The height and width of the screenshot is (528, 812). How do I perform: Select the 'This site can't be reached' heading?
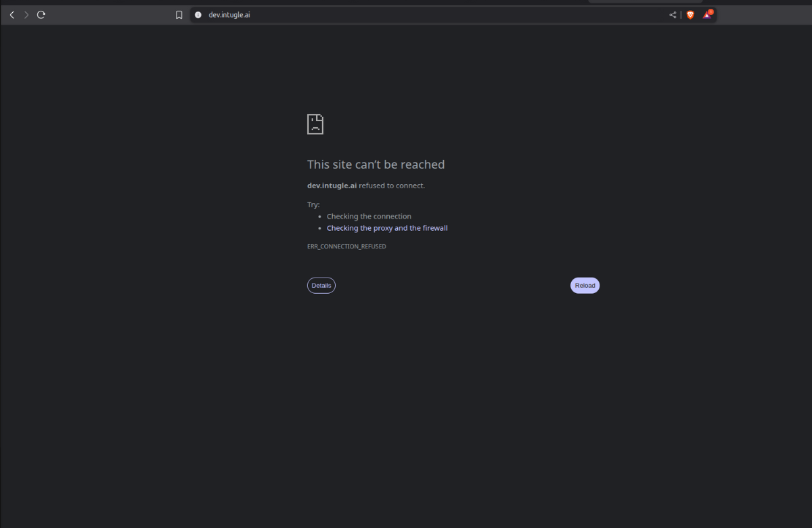[x=376, y=164]
